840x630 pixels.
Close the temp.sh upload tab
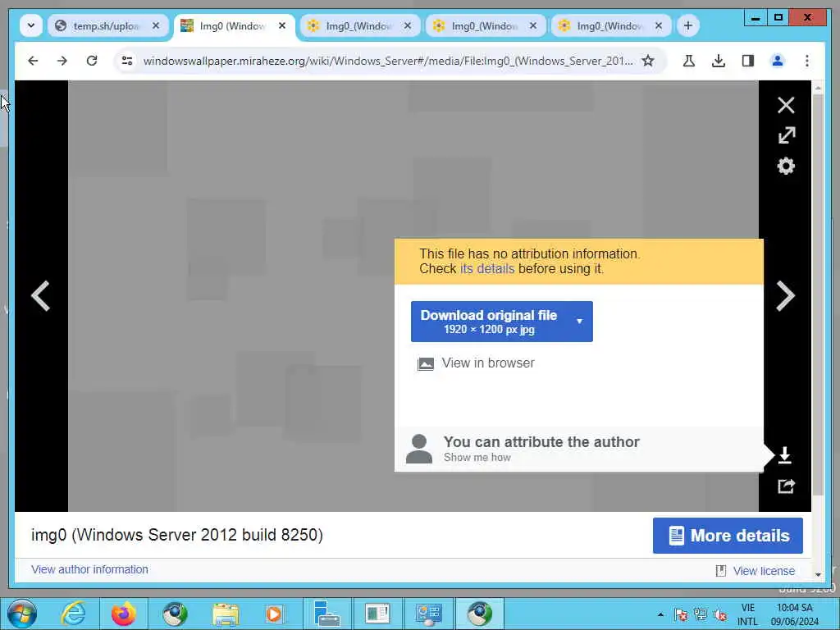(x=156, y=25)
